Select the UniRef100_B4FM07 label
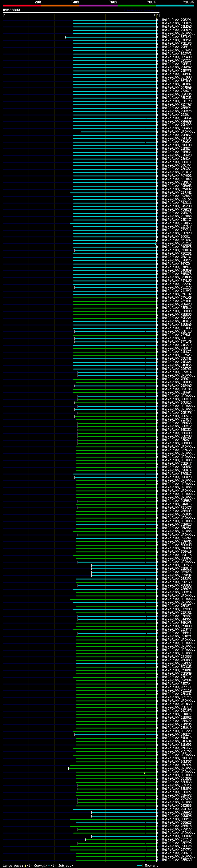The image size is (197, 868). 176,84
